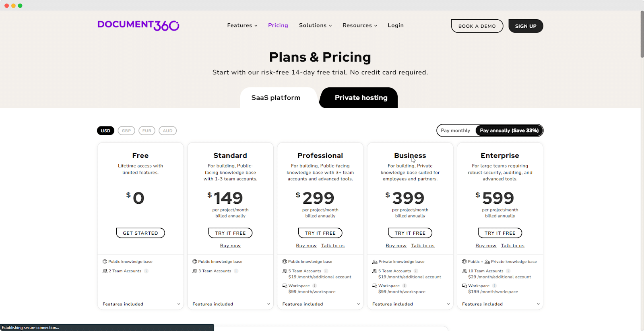
Task: Open the info tooltip beside 2 Team Accounts
Action: (x=147, y=271)
